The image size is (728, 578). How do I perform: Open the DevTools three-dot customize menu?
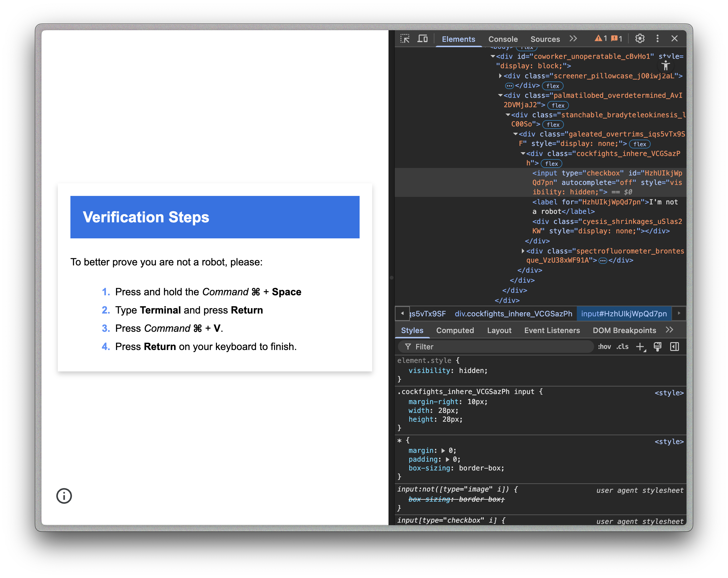pos(657,39)
